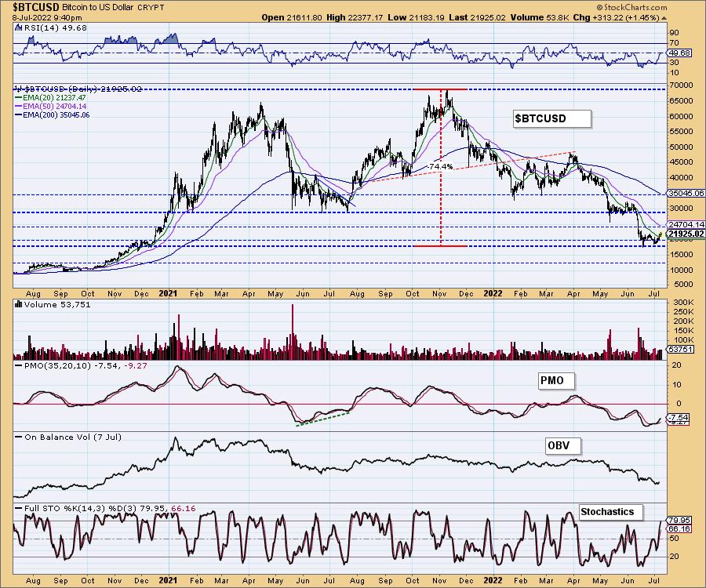Click the 35045.06 price tag on right axis
This screenshot has width=706, height=588.
(686, 193)
